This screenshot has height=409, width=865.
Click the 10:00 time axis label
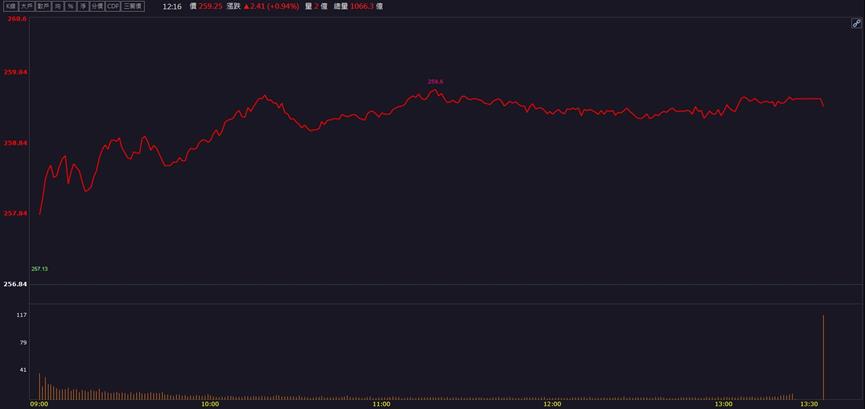(210, 404)
